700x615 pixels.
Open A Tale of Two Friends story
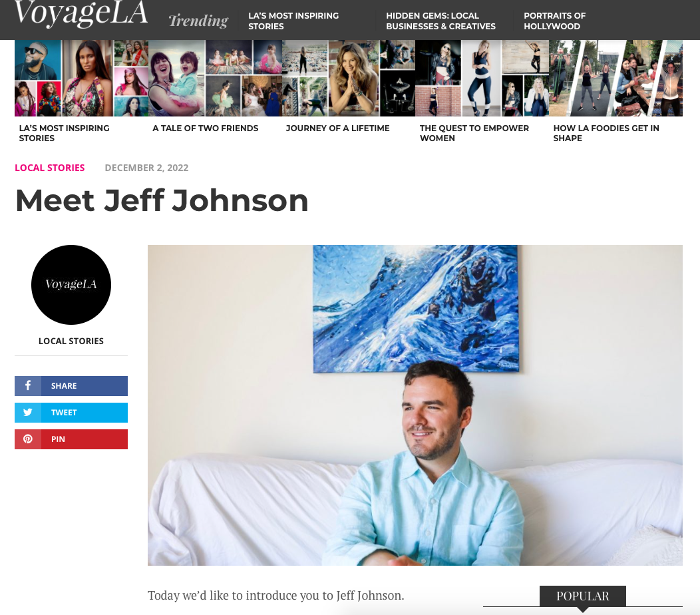point(206,128)
